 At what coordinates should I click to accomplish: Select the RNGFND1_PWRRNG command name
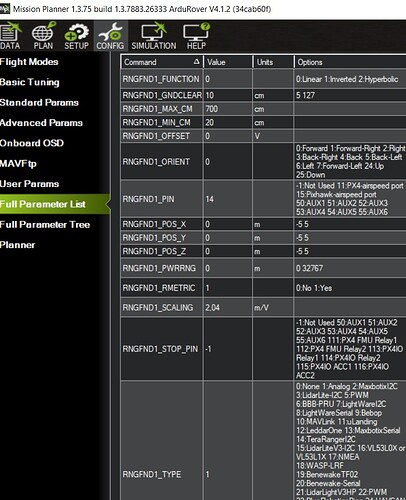[x=159, y=268]
